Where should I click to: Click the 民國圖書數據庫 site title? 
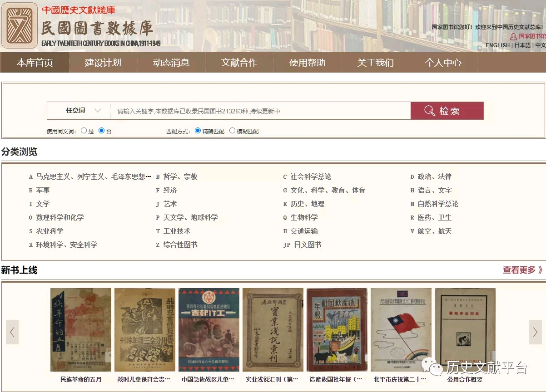point(97,28)
